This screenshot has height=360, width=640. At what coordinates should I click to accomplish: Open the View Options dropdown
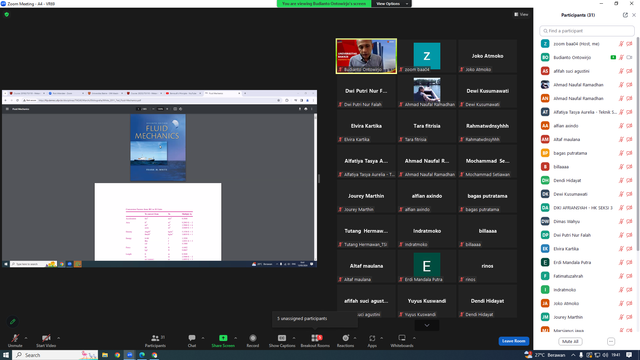pyautogui.click(x=391, y=4)
